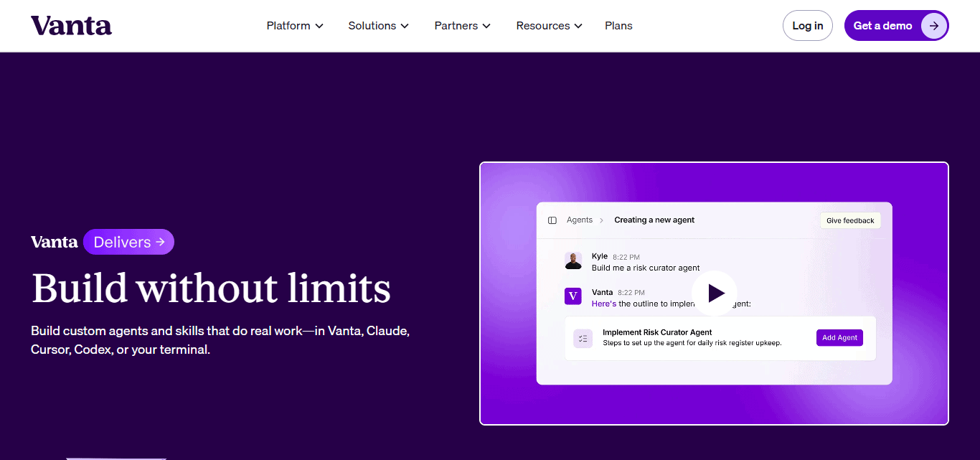Screen dimensions: 980x460
Task: Open the Resources dropdown menu
Action: [549, 26]
